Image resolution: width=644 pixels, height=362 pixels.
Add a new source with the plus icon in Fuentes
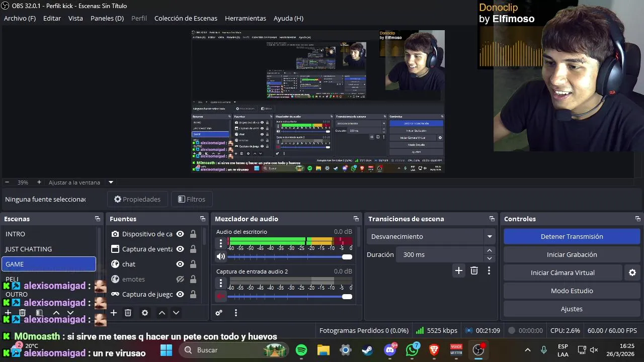114,313
